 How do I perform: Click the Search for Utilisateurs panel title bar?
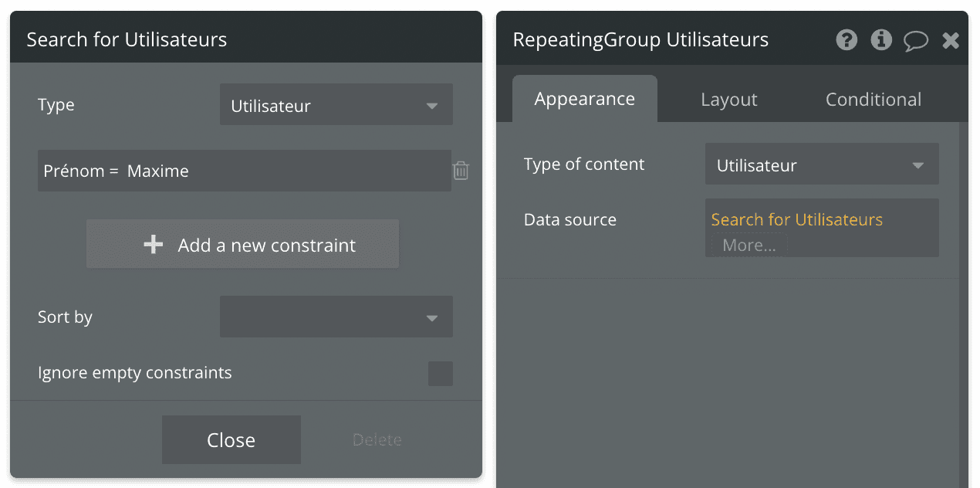(245, 39)
